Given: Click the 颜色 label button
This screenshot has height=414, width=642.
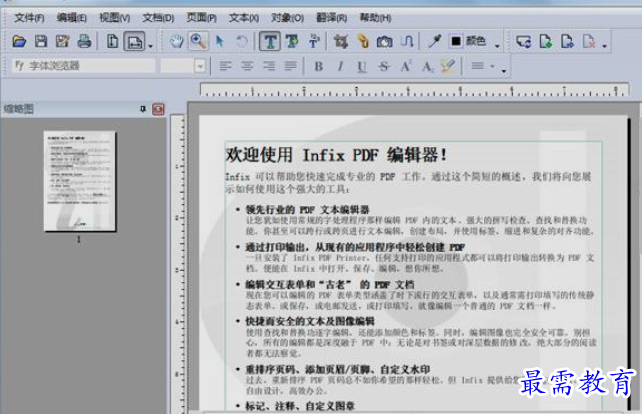Looking at the screenshot, I should tap(476, 41).
